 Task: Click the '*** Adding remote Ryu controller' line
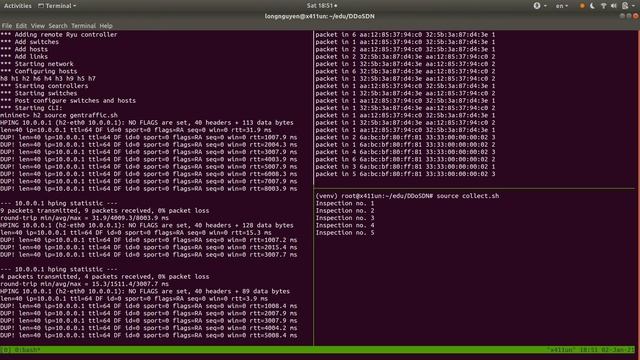point(59,35)
